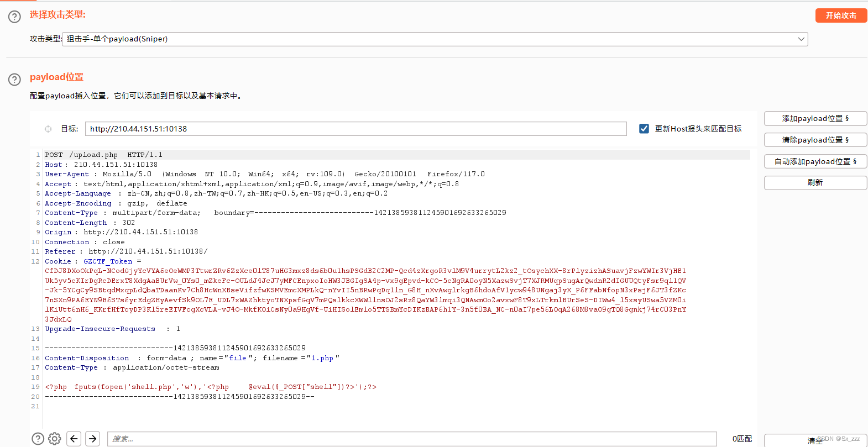Go to previous search match arrow

click(x=74, y=439)
